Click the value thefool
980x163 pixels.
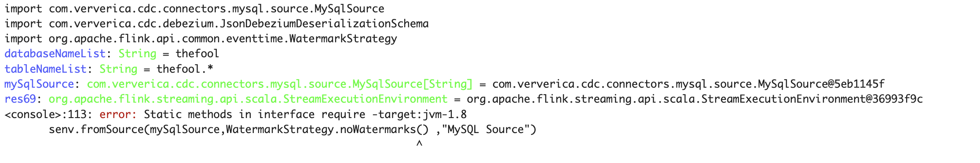(197, 54)
